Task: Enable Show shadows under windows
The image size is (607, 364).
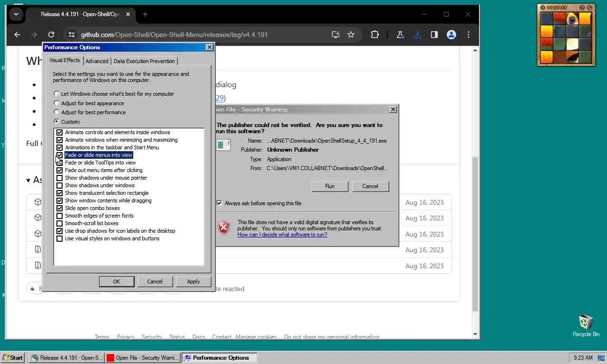Action: click(60, 185)
